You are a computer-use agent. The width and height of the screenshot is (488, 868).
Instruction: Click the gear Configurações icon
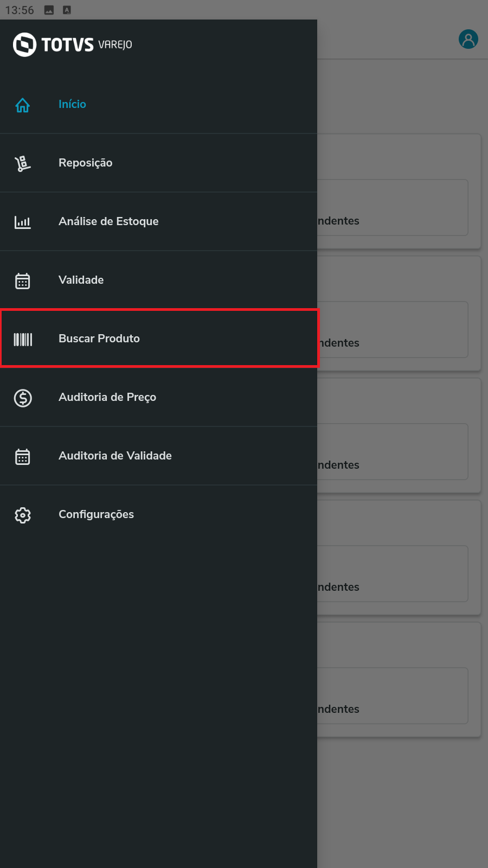pyautogui.click(x=23, y=515)
